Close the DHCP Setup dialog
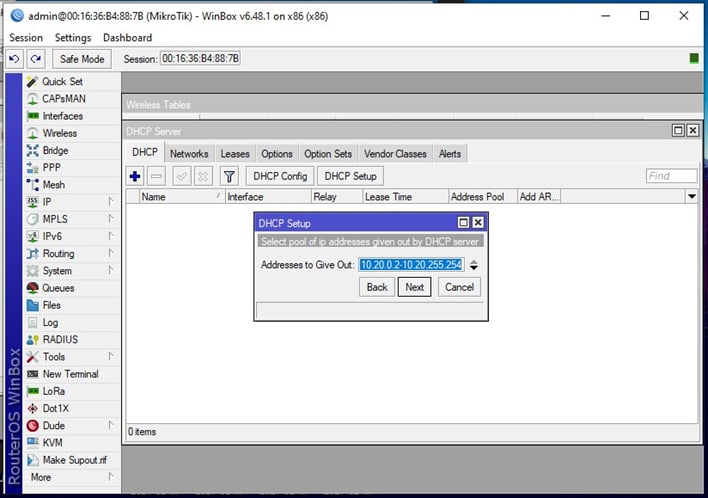Image resolution: width=708 pixels, height=498 pixels. coord(478,223)
